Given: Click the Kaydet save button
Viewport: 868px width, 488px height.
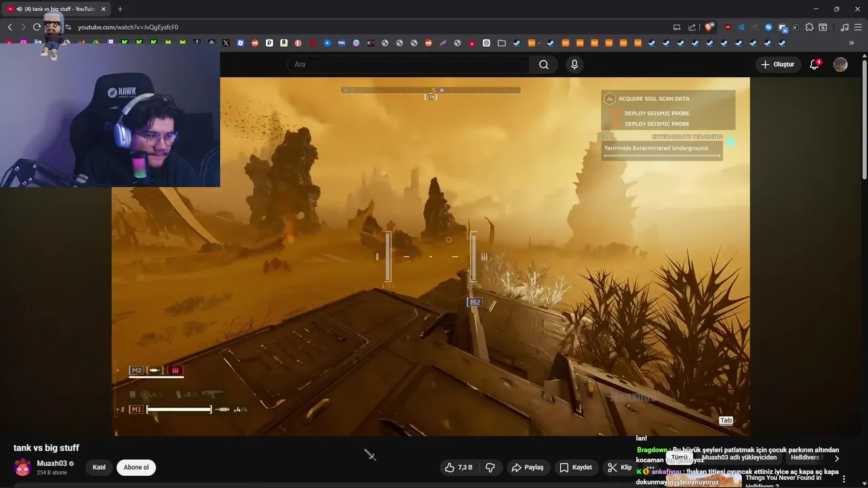Looking at the screenshot, I should point(576,468).
